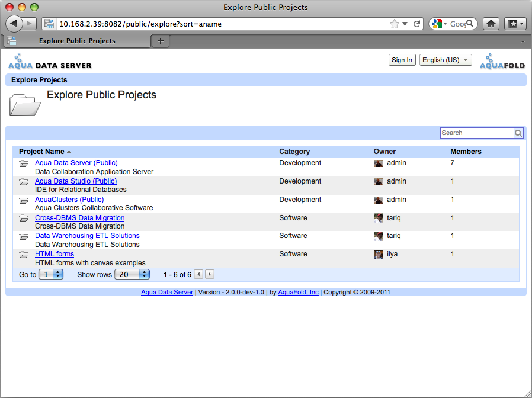Click the Sign In button

tap(402, 60)
